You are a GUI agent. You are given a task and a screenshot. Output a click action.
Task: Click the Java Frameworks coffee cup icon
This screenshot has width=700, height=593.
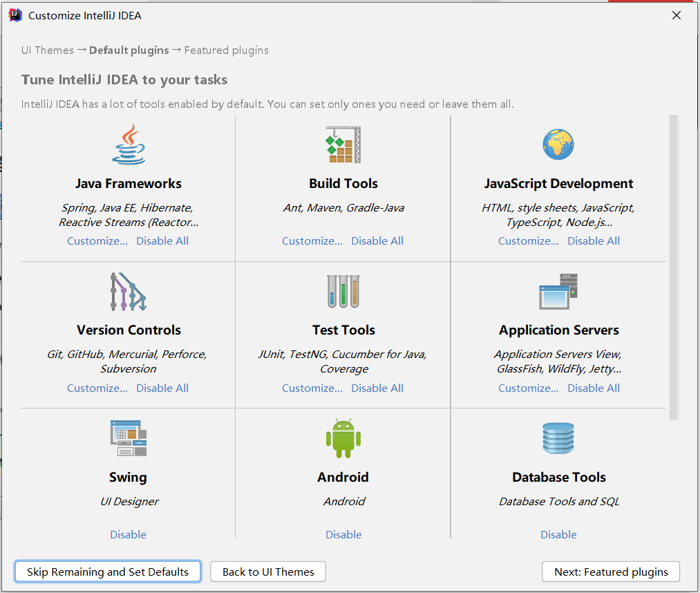pos(129,144)
